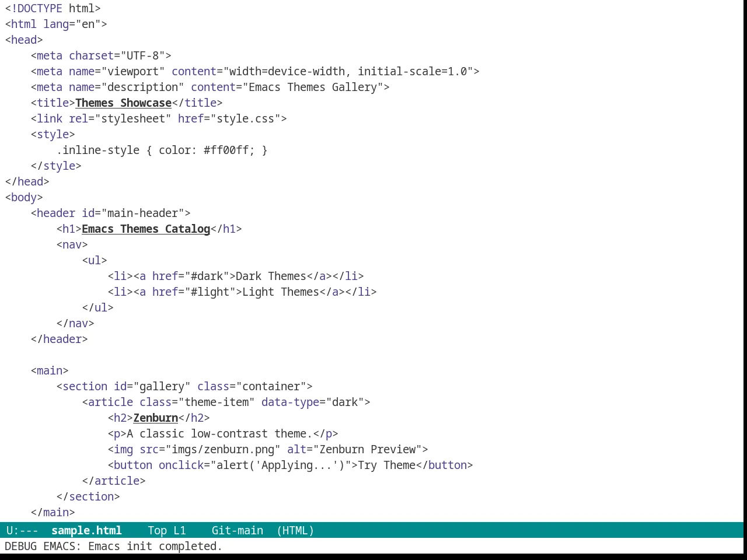Click the closing </section> tag
The height and width of the screenshot is (560, 747).
(88, 496)
